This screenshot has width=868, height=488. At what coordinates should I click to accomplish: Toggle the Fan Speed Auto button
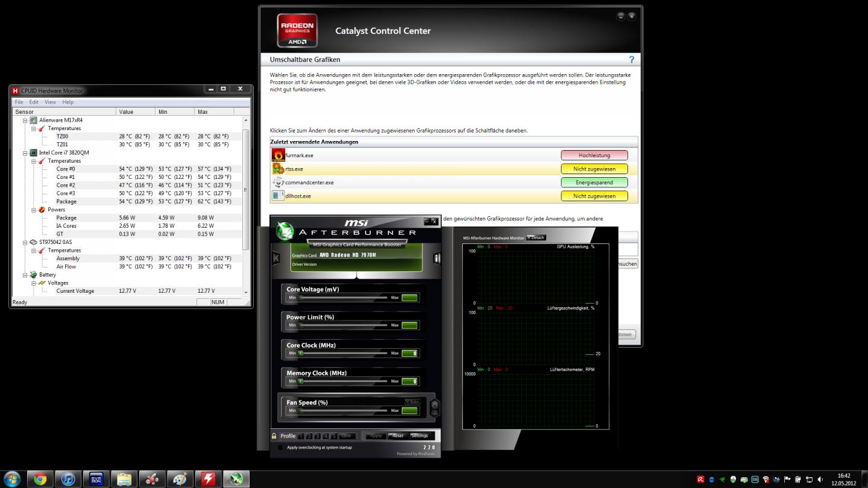pos(412,402)
